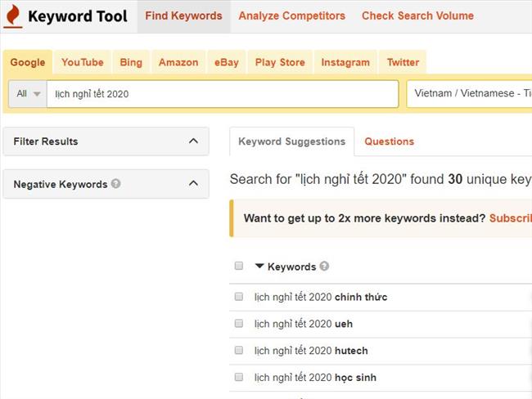Select keyword text 'lịch nghỉ tết 2020 ueh'
This screenshot has height=399, width=532.
(x=304, y=324)
